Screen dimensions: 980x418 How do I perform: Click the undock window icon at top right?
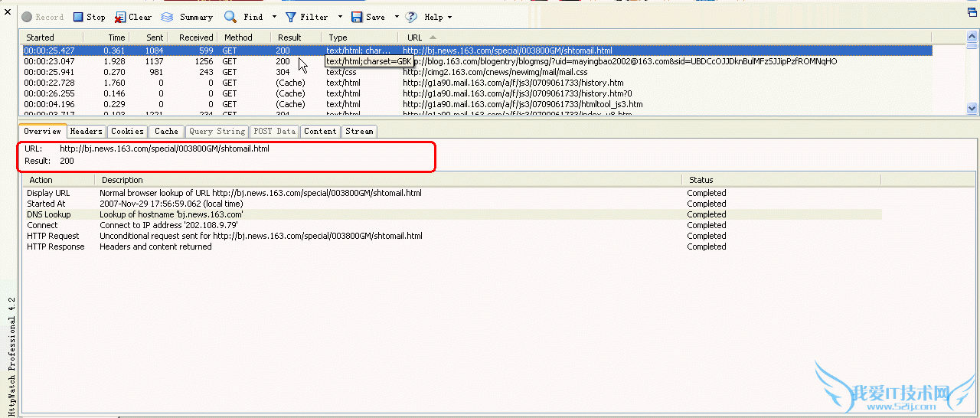tap(972, 12)
